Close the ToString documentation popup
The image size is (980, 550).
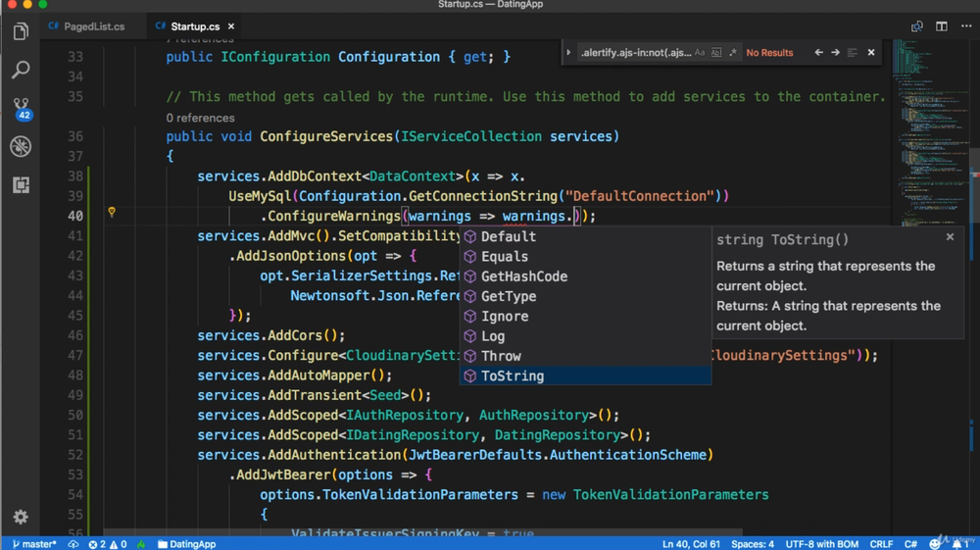coord(950,237)
